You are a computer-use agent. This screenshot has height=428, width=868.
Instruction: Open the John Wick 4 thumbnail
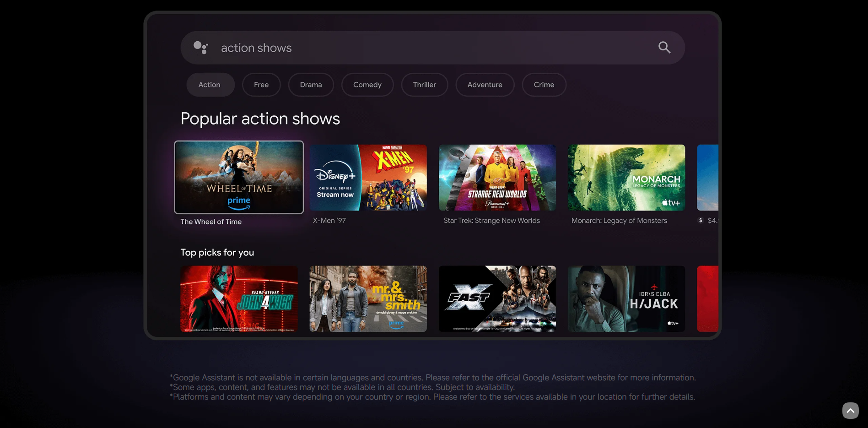point(239,299)
